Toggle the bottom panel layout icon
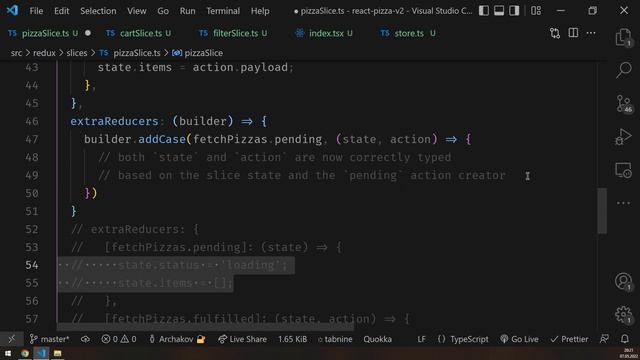Image resolution: width=640 pixels, height=360 pixels. [499, 11]
